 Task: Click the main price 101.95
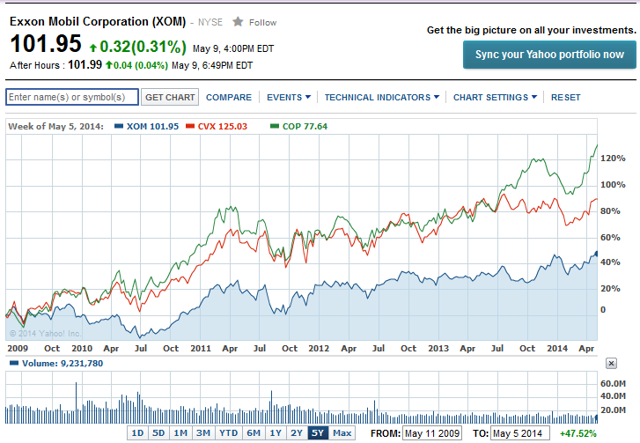point(45,44)
